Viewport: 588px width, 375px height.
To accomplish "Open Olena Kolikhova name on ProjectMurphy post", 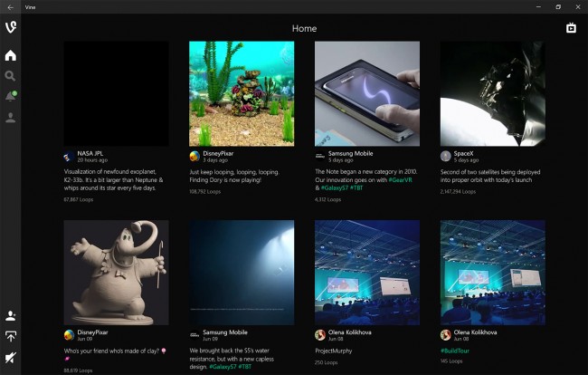I will point(350,332).
